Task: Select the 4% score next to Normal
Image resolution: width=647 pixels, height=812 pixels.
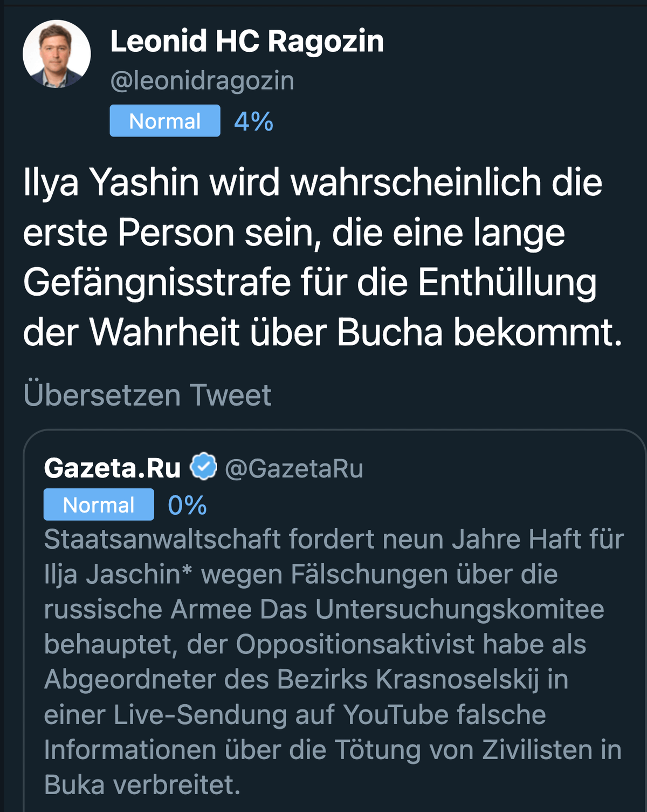Action: click(x=253, y=121)
